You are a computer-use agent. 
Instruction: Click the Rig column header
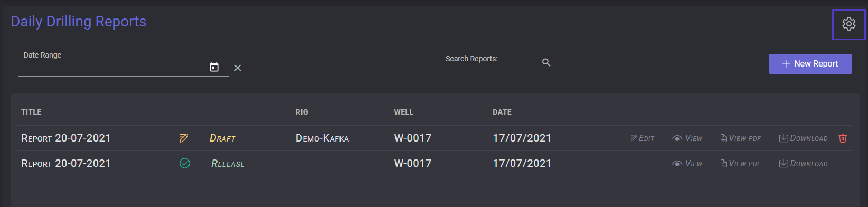(x=302, y=112)
